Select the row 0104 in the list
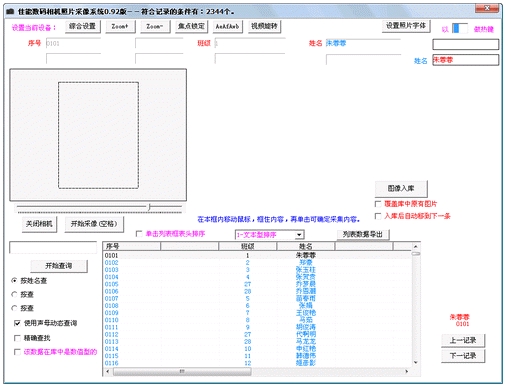Viewport: 511px width, 389px height. (x=257, y=277)
